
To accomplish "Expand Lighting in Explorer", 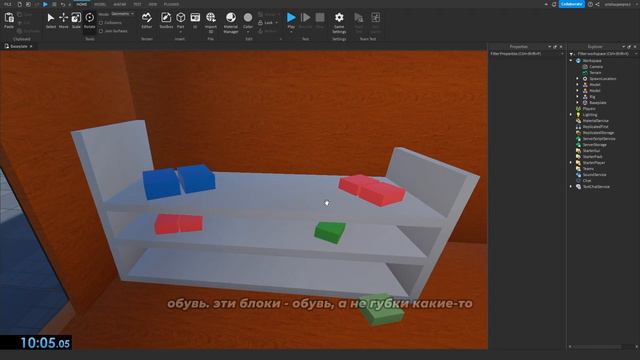I will pyautogui.click(x=571, y=115).
